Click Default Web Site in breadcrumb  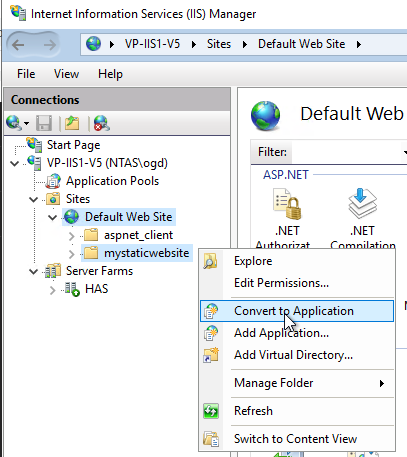click(301, 44)
